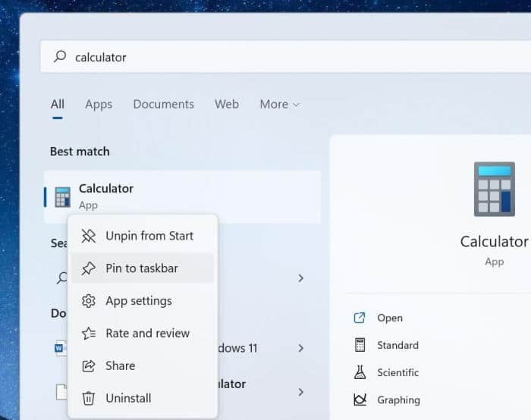
Task: Choose Unpin from Start in context menu
Action: [143, 236]
